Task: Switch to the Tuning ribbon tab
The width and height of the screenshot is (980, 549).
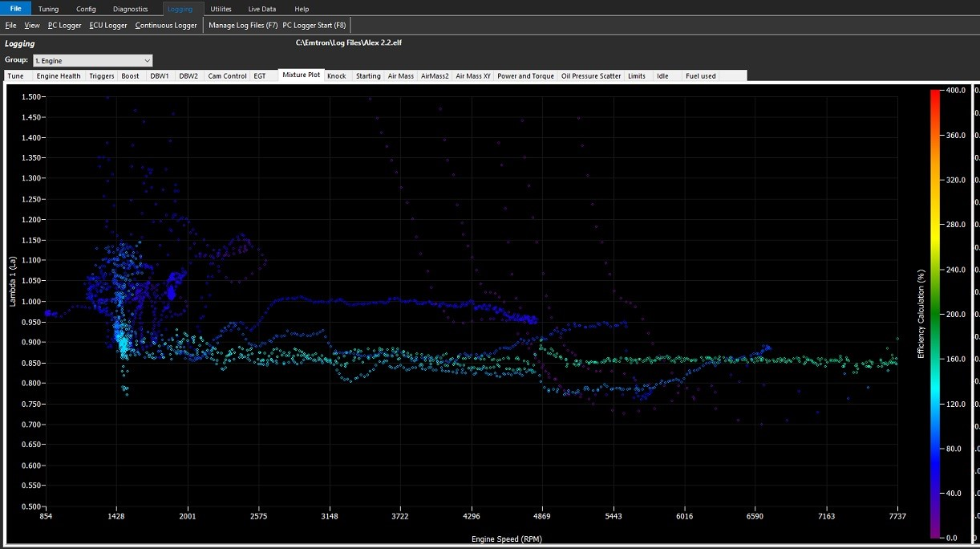Action: pos(48,9)
